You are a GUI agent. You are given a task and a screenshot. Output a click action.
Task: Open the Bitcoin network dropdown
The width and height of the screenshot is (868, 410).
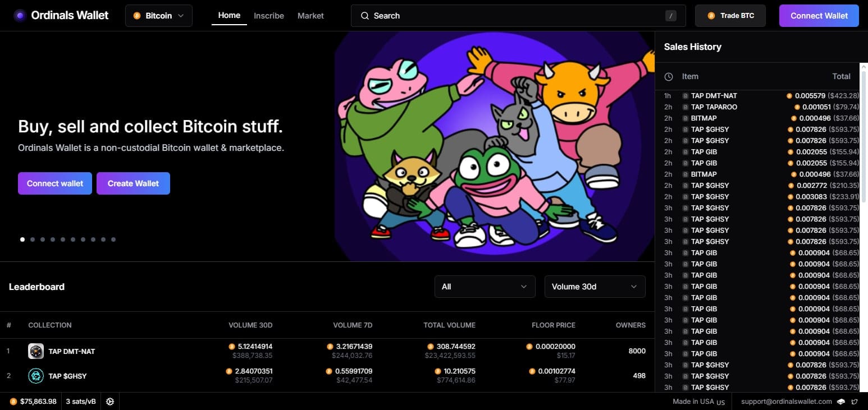pyautogui.click(x=159, y=16)
